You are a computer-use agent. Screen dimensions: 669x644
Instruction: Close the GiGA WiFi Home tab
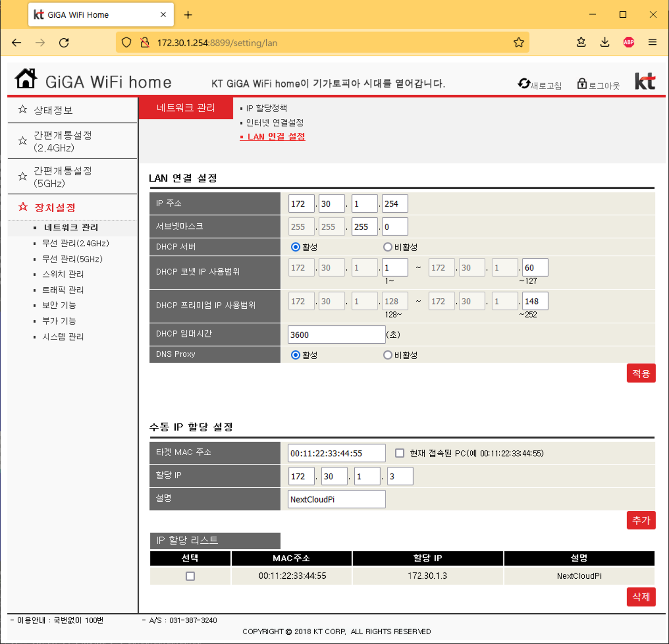[163, 15]
